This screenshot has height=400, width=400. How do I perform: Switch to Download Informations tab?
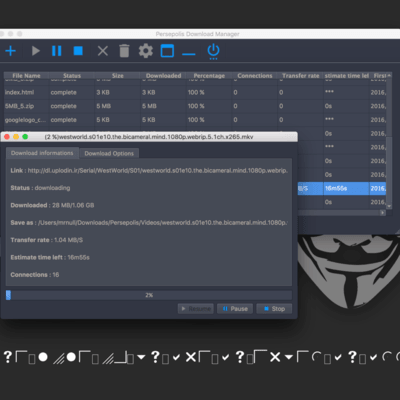(42, 153)
